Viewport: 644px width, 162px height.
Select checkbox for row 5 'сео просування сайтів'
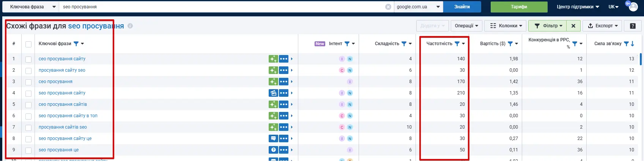pos(28,105)
